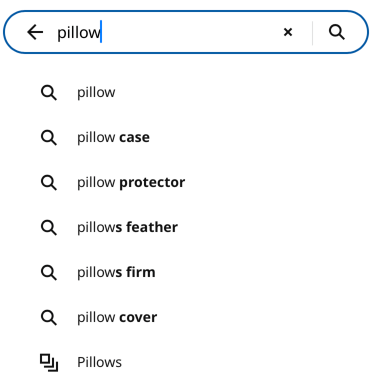Image resolution: width=375 pixels, height=381 pixels.
Task: Click the bold word "protector" in suggestions
Action: click(152, 183)
